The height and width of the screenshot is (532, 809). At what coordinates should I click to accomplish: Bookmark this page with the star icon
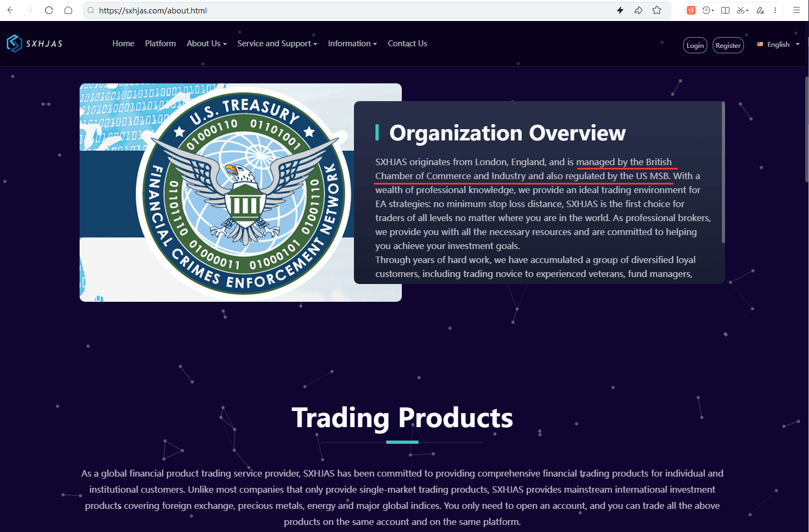(x=657, y=10)
